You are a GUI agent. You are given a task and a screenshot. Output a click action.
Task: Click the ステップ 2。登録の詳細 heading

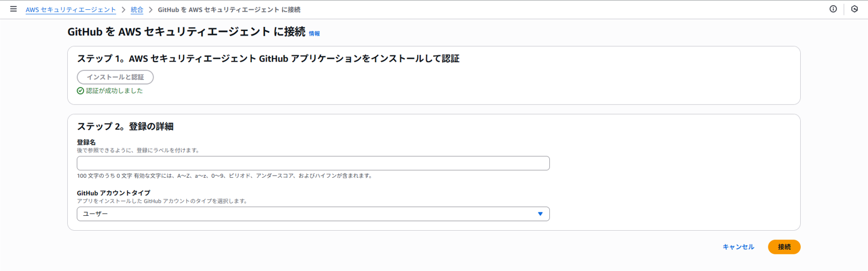tap(125, 127)
